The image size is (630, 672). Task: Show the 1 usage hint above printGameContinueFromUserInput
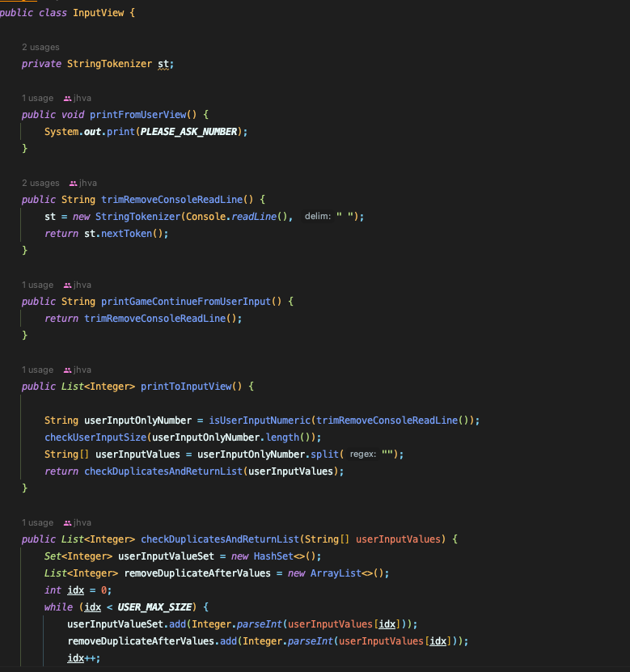tap(38, 285)
